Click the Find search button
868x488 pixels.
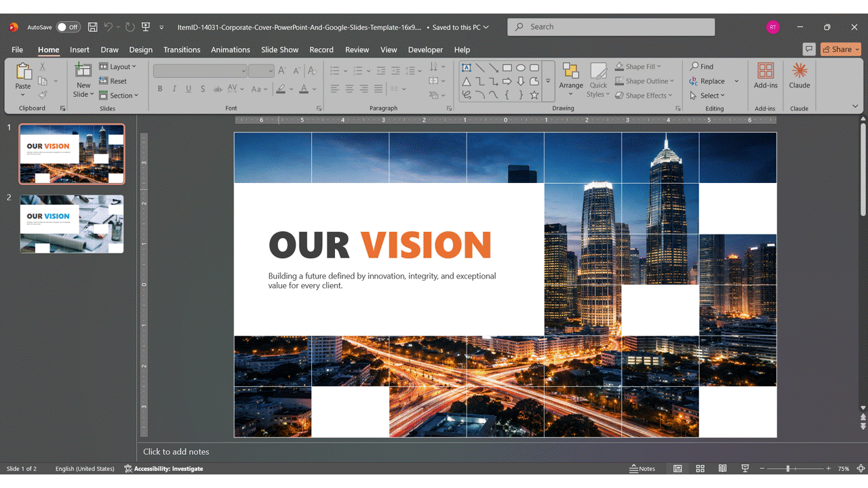(702, 66)
